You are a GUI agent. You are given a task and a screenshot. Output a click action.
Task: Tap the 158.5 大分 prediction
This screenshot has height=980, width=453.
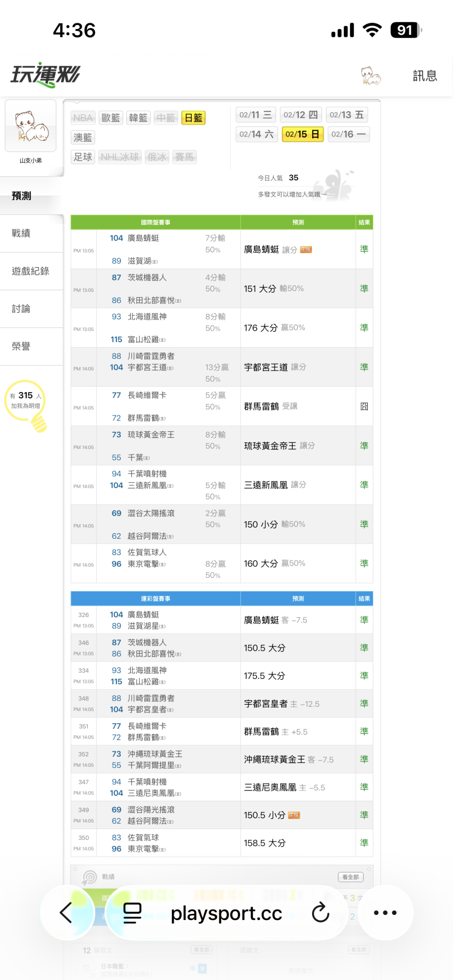pyautogui.click(x=265, y=843)
